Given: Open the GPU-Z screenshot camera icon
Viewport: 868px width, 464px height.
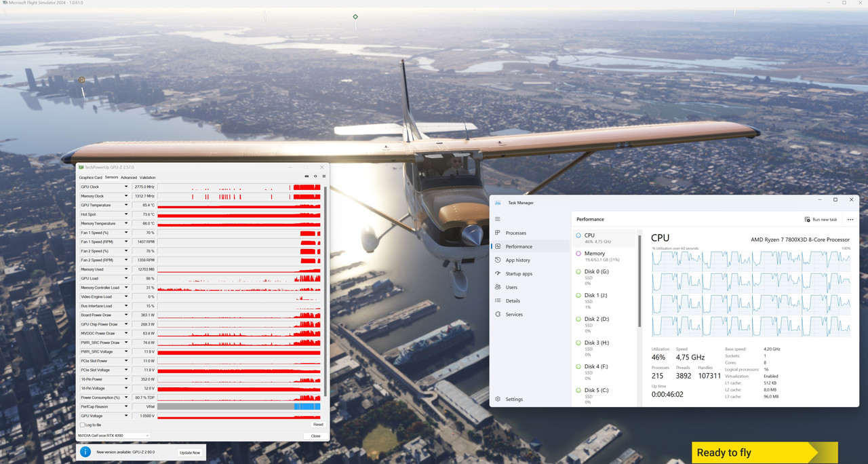Looking at the screenshot, I should (x=307, y=176).
